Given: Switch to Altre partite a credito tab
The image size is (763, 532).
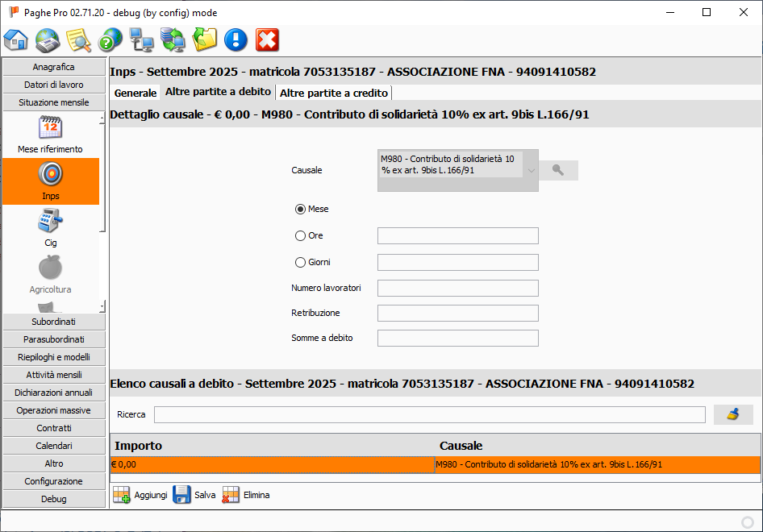Looking at the screenshot, I should click(334, 93).
